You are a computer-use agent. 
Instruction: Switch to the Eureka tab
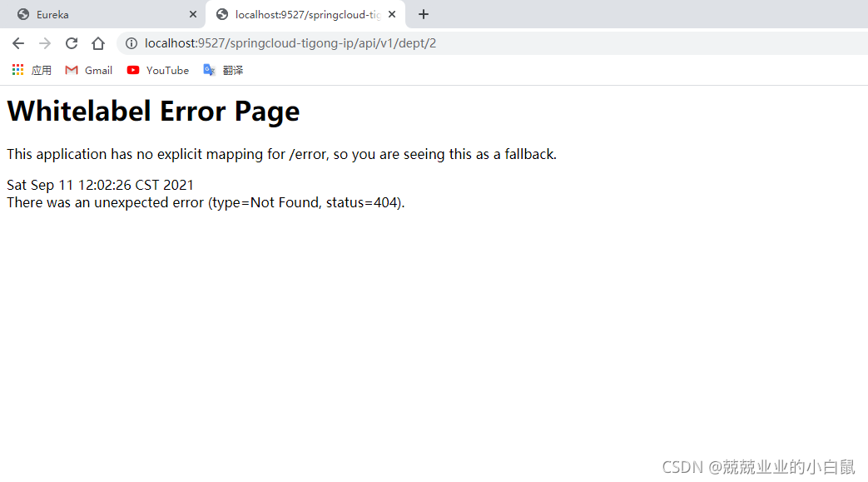pos(103,14)
